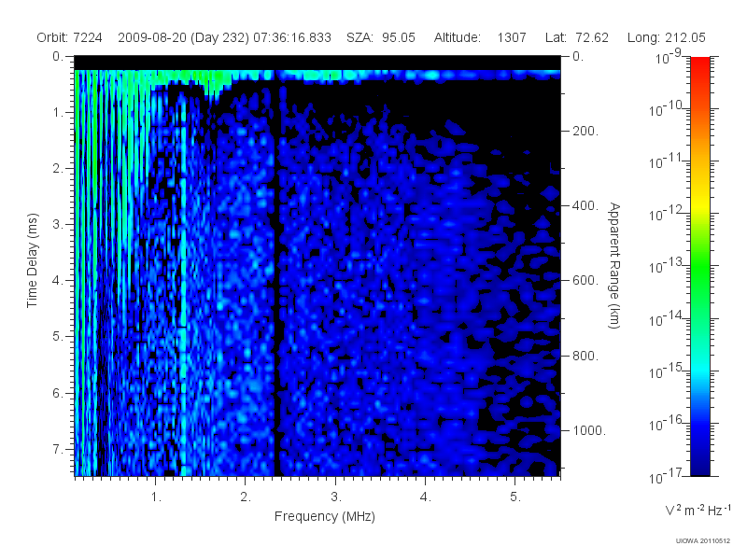Click the 800. tick on apparent range axis

click(585, 356)
